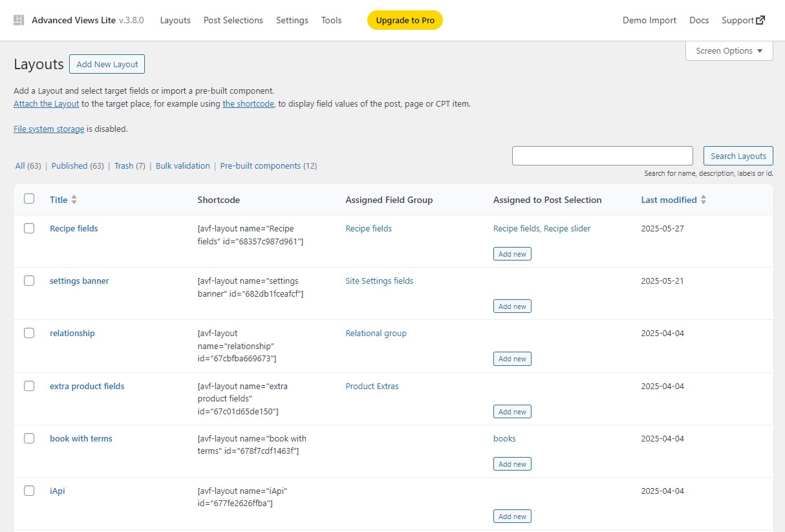This screenshot has width=785, height=532.
Task: Click the Support external link icon
Action: (761, 20)
